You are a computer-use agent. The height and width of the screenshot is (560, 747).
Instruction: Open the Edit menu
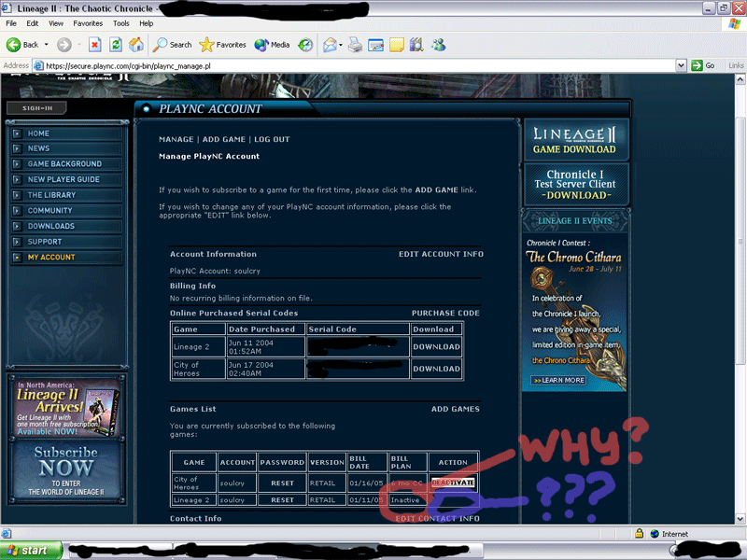(x=33, y=23)
